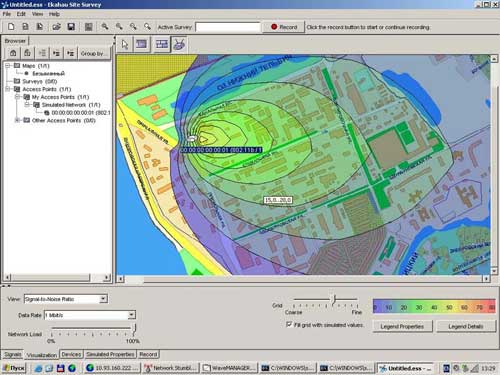Collapse the Access Points tree node
This screenshot has height=375, width=500.
[8, 89]
